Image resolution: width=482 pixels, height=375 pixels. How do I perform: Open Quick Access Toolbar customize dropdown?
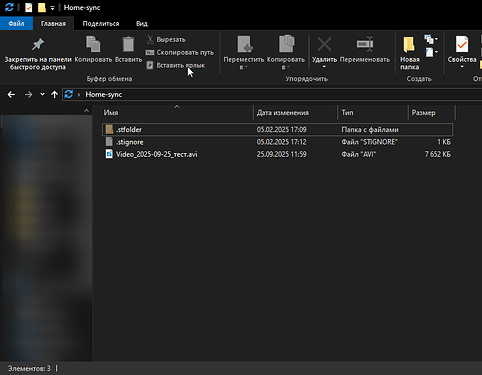pos(52,8)
